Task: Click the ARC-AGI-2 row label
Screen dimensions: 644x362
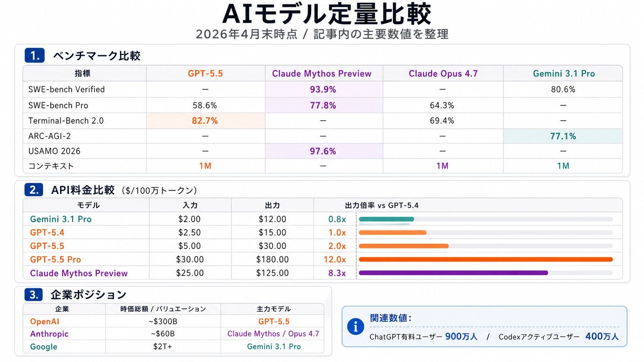Action: pyautogui.click(x=50, y=136)
